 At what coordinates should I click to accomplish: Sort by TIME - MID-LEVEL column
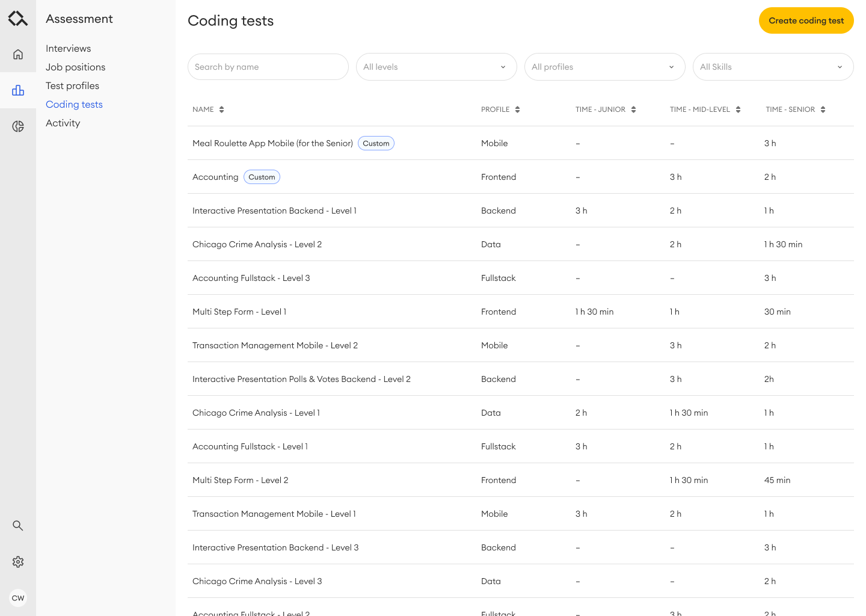click(x=739, y=109)
